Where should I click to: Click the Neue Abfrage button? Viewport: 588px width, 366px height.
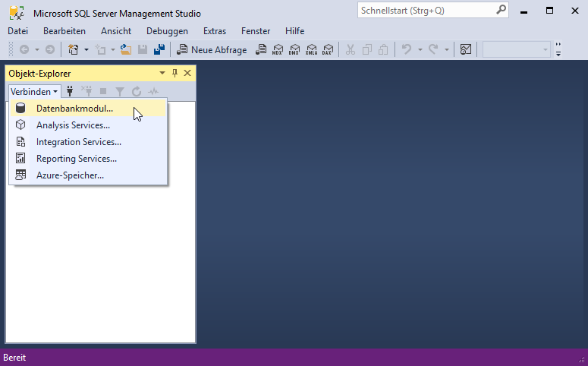[212, 49]
